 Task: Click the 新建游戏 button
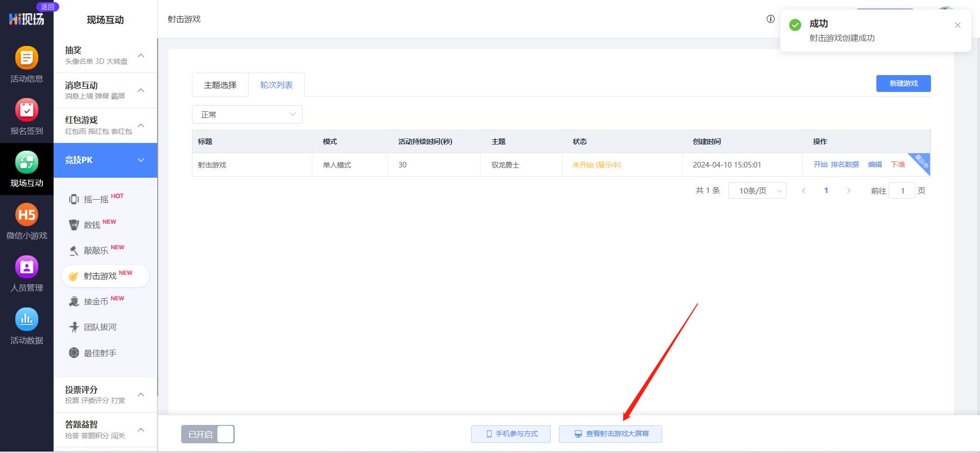tap(903, 84)
